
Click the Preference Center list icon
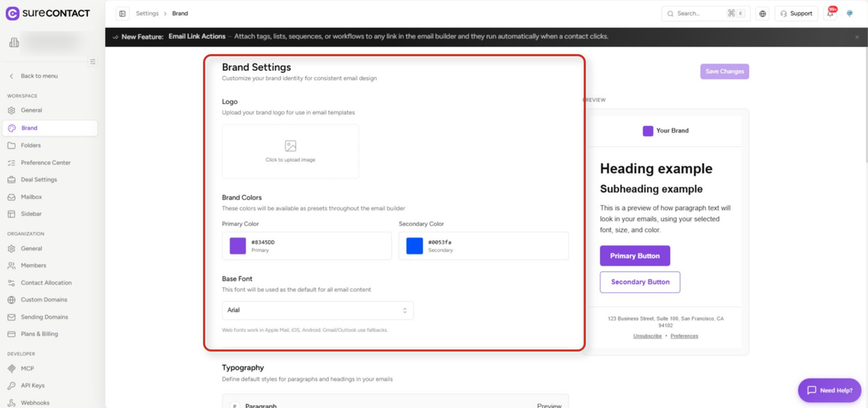tap(12, 163)
